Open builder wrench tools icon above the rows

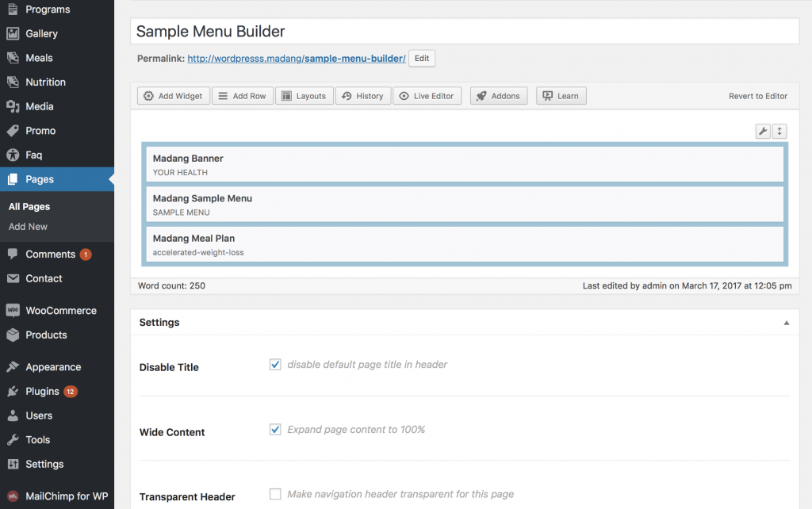(763, 131)
